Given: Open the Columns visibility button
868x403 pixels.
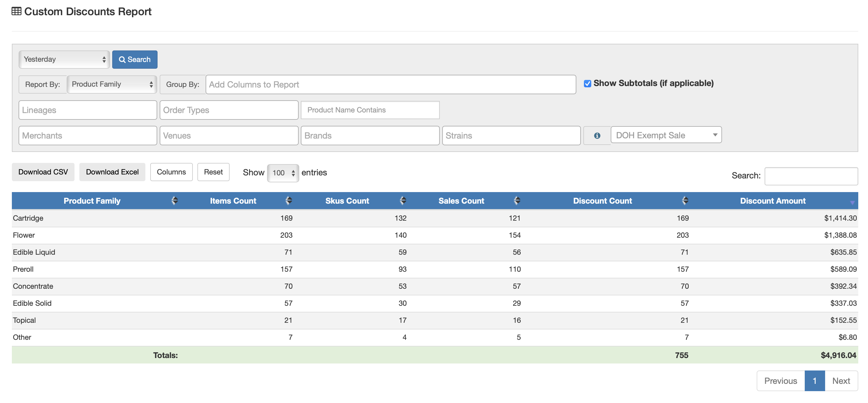Looking at the screenshot, I should pos(171,172).
